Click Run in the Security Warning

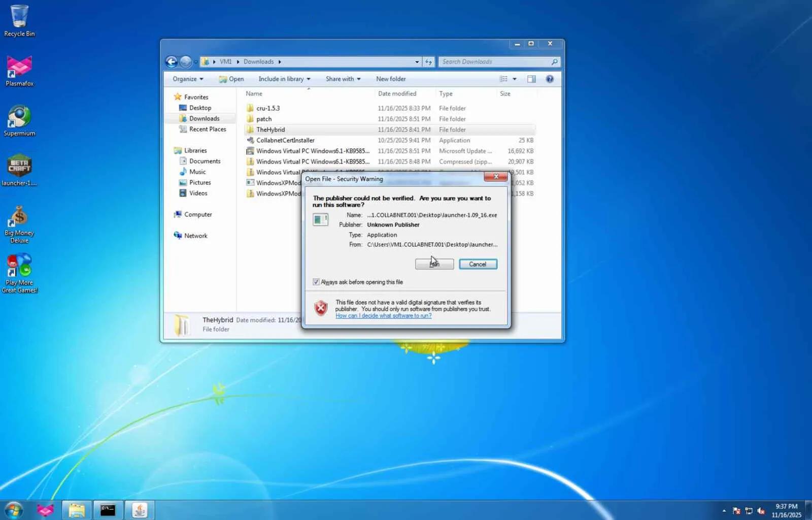tap(434, 264)
